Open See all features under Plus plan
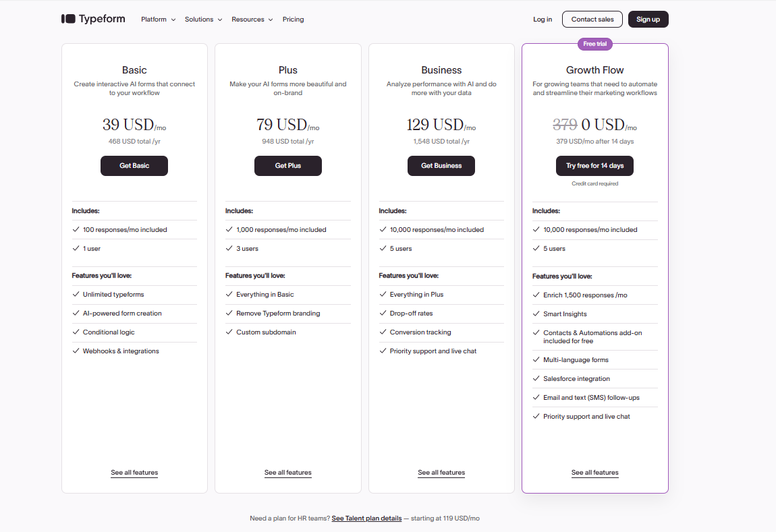The width and height of the screenshot is (776, 532). pyautogui.click(x=288, y=472)
